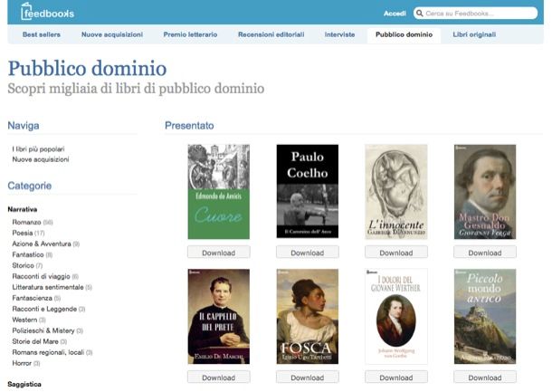Click the Pubblico dominio page title
The image size is (552, 392).
click(87, 68)
